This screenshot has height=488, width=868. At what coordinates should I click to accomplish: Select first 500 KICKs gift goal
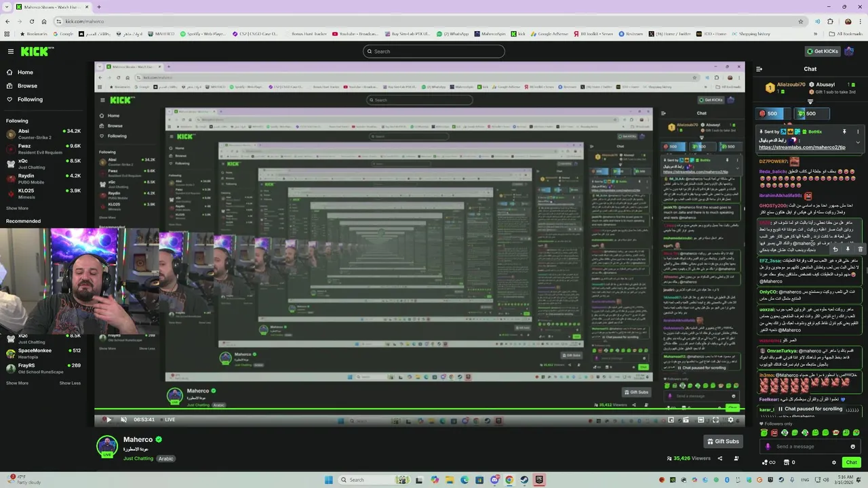772,113
